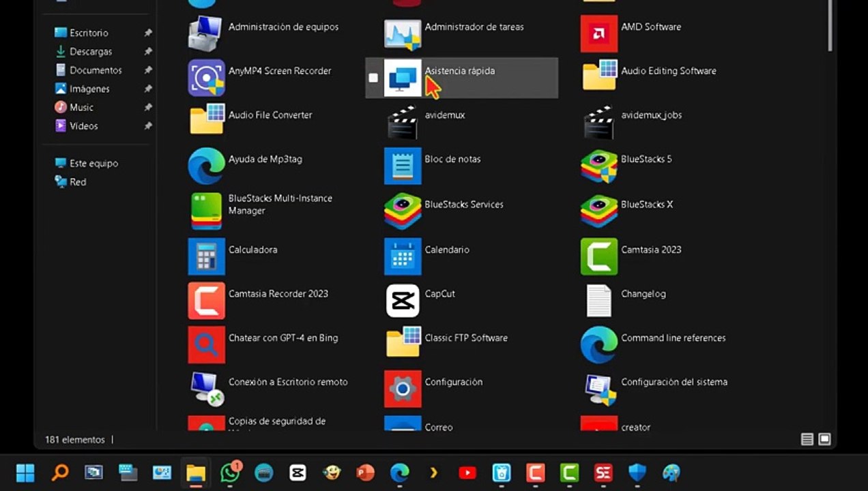Select Changelog document icon

(x=598, y=301)
